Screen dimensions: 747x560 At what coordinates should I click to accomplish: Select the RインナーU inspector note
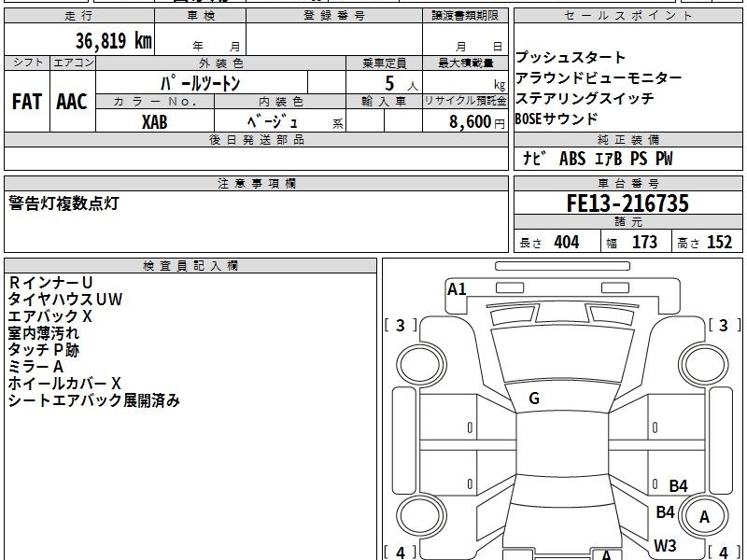[50, 283]
